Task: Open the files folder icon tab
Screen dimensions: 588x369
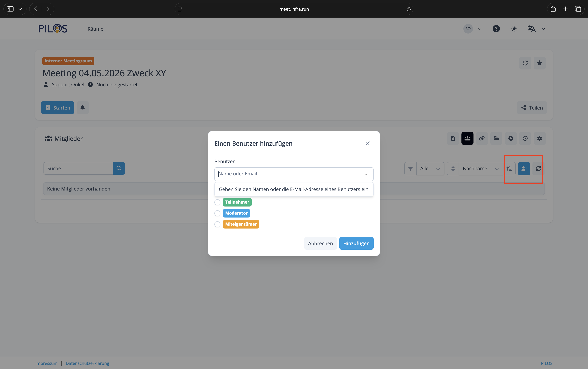Action: pyautogui.click(x=496, y=138)
